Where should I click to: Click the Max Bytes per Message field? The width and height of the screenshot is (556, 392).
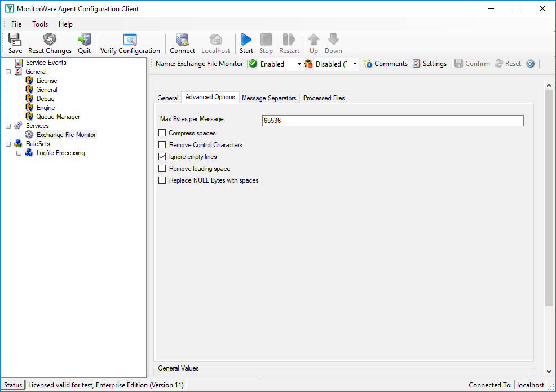[x=392, y=121]
